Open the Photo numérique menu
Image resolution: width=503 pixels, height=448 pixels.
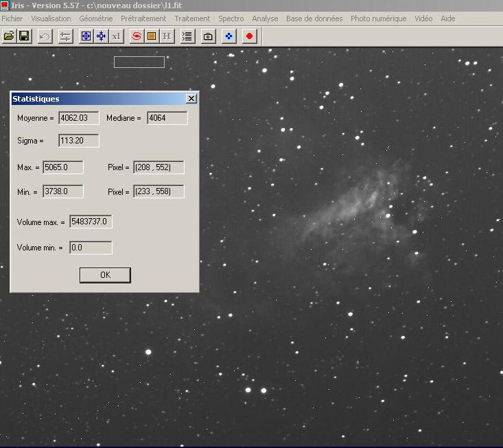tap(379, 19)
